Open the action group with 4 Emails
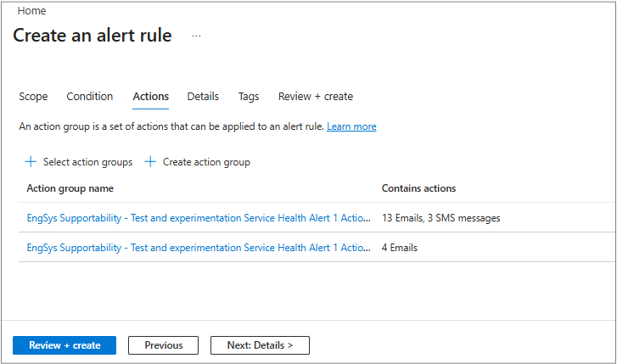617x364 pixels. pyautogui.click(x=199, y=248)
